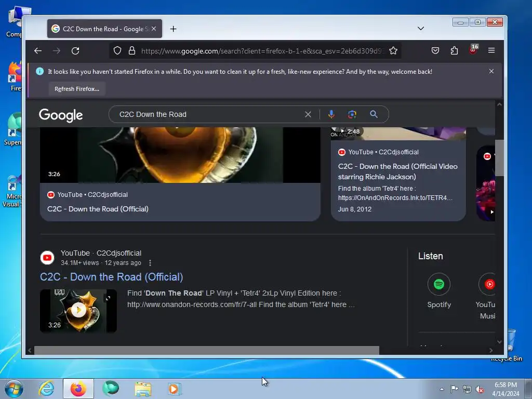Image resolution: width=532 pixels, height=399 pixels.
Task: Clear the Google search box text
Action: (308, 114)
